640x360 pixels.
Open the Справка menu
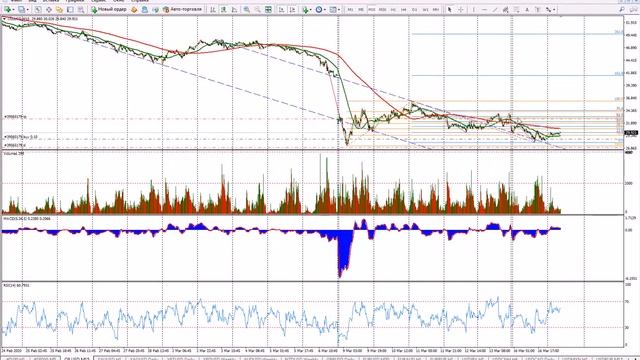click(x=140, y=1)
